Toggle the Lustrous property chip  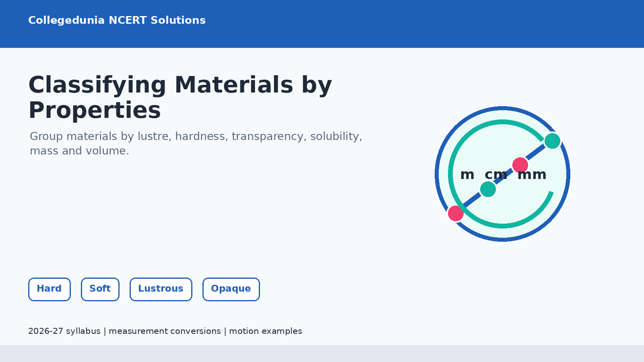tap(161, 289)
